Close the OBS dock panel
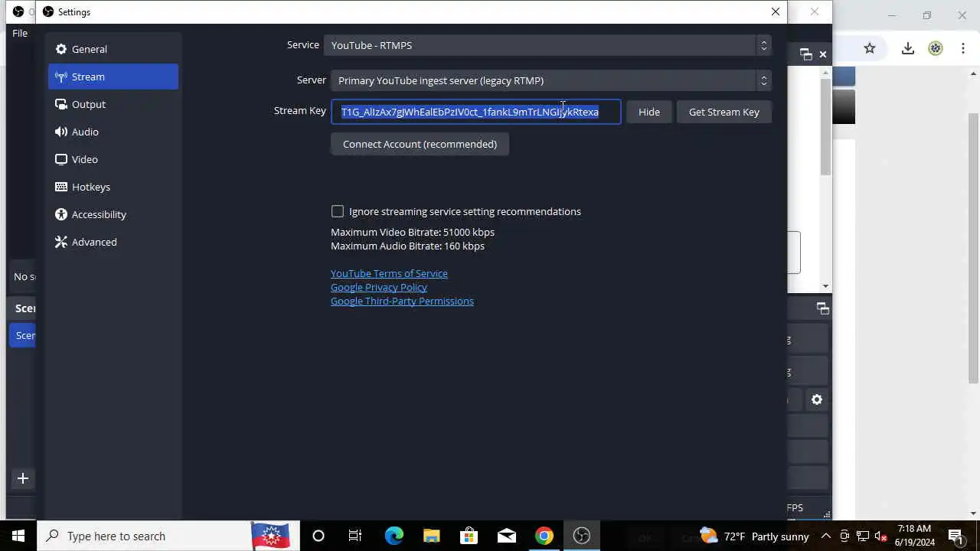 click(823, 54)
